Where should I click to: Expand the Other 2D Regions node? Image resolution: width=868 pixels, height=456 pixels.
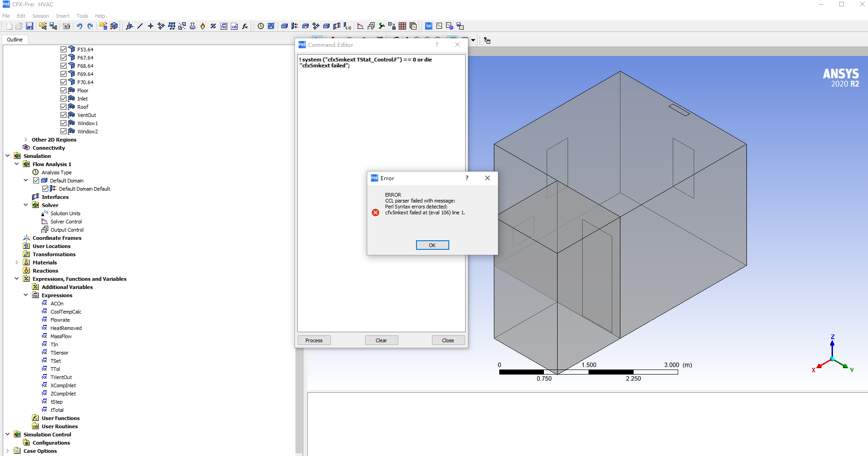click(26, 140)
